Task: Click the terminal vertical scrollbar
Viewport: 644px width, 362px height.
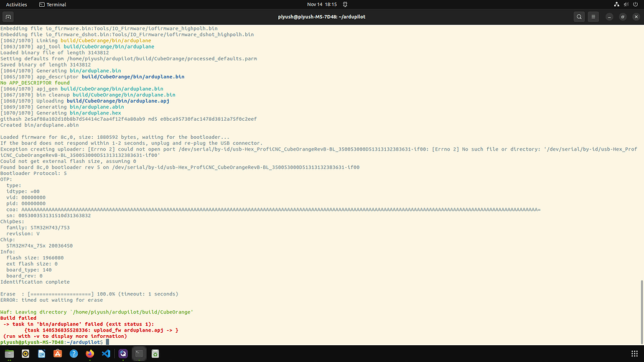Action: [x=641, y=311]
